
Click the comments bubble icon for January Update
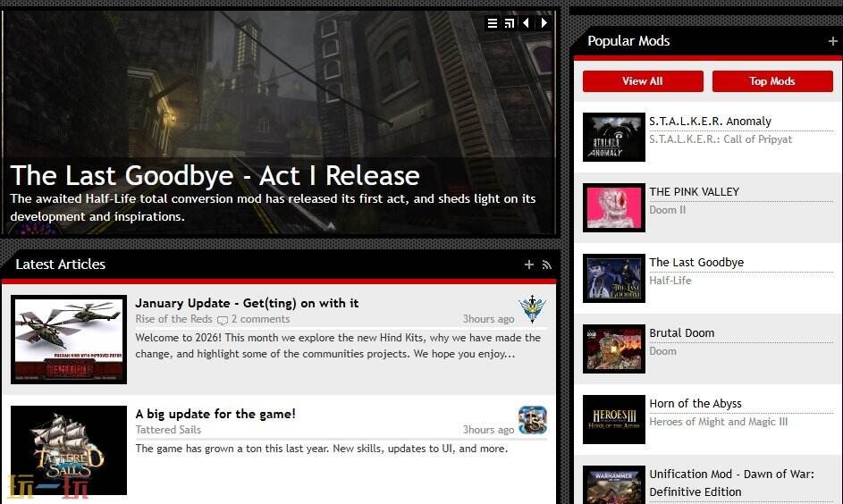tap(223, 320)
